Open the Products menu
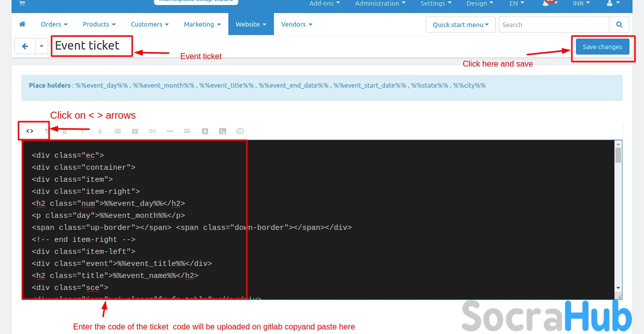This screenshot has height=334, width=644. [x=99, y=24]
